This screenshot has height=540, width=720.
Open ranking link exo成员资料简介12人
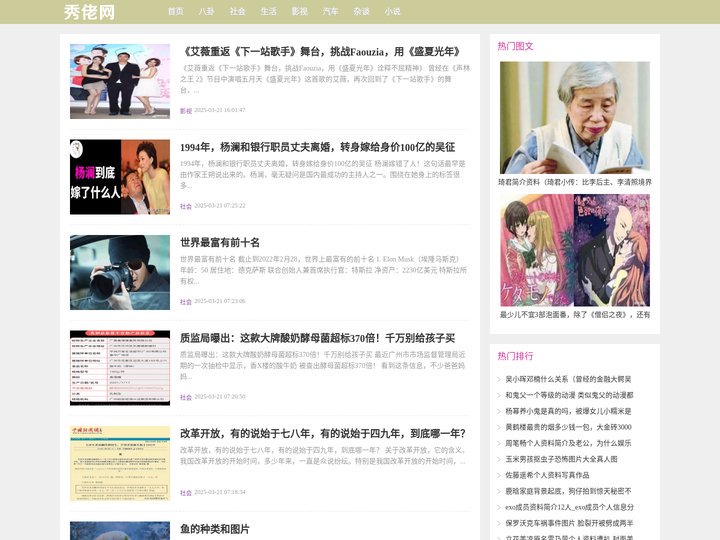tap(569, 507)
